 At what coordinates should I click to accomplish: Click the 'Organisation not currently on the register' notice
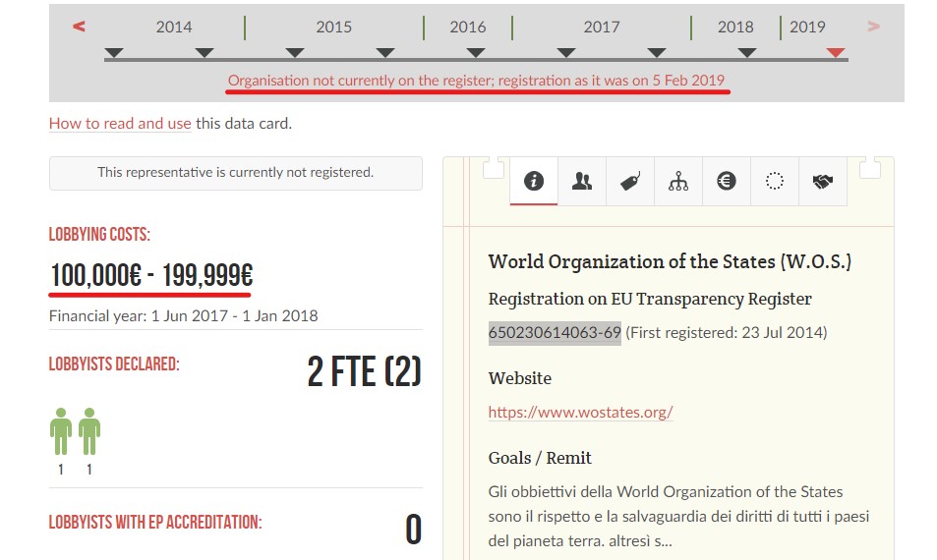coord(476,81)
